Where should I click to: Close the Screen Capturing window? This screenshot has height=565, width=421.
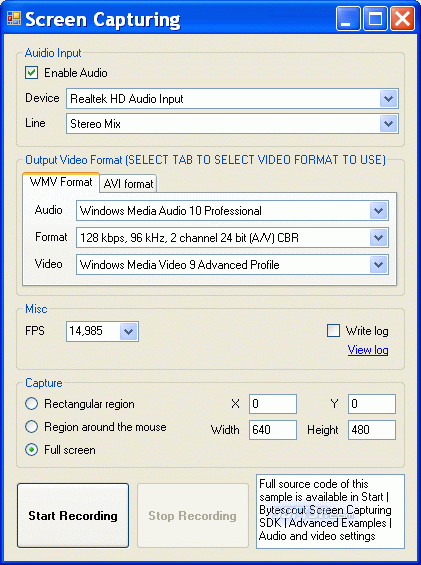[403, 19]
